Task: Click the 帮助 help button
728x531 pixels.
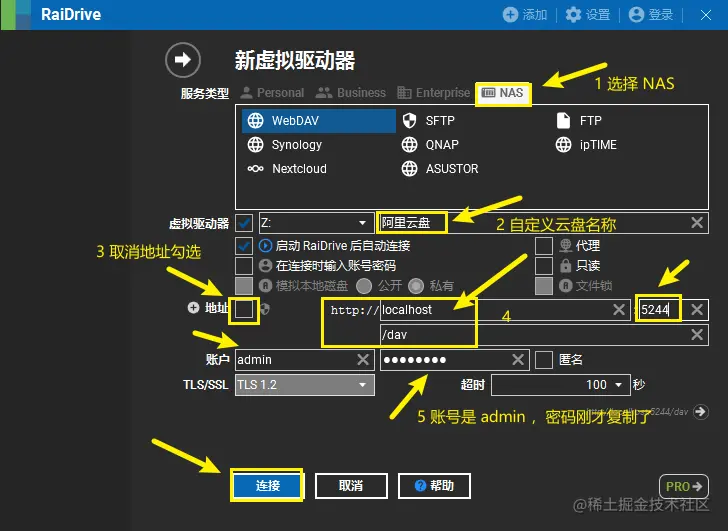Action: [434, 486]
